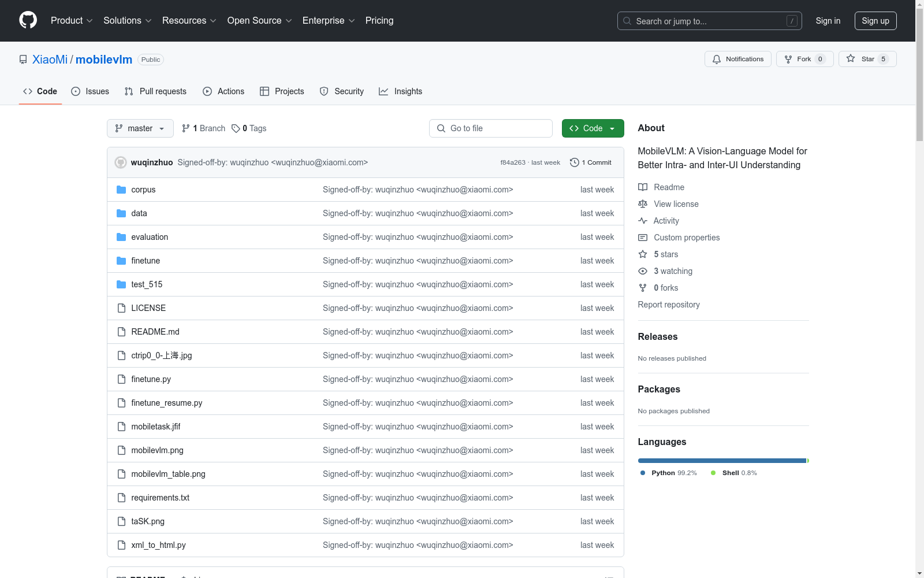Click the license scale icon

643,204
